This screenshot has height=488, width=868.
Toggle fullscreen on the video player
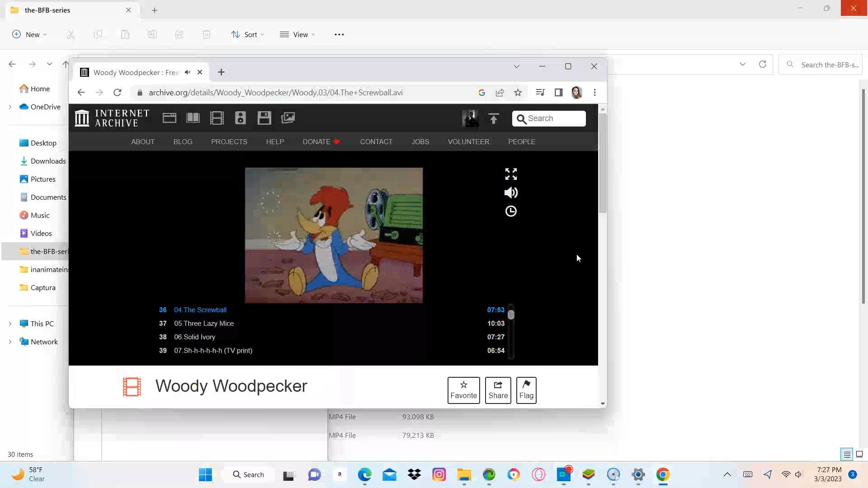[511, 174]
